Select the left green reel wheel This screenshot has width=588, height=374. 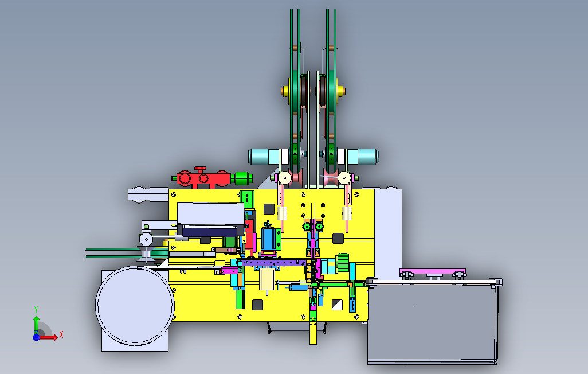[296, 92]
